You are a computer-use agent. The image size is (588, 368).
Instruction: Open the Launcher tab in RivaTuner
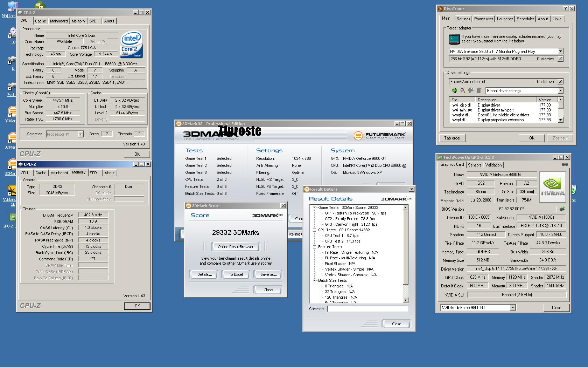(505, 19)
